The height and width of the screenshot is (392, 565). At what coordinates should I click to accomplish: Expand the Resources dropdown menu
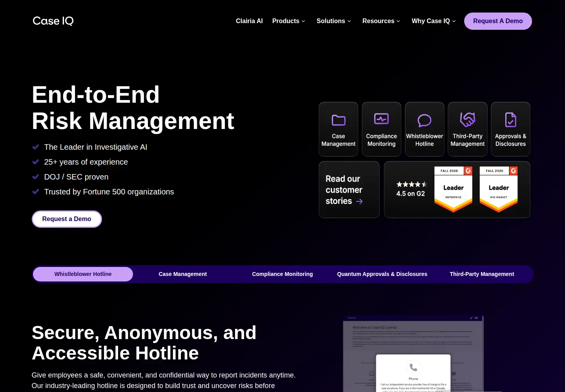[381, 21]
